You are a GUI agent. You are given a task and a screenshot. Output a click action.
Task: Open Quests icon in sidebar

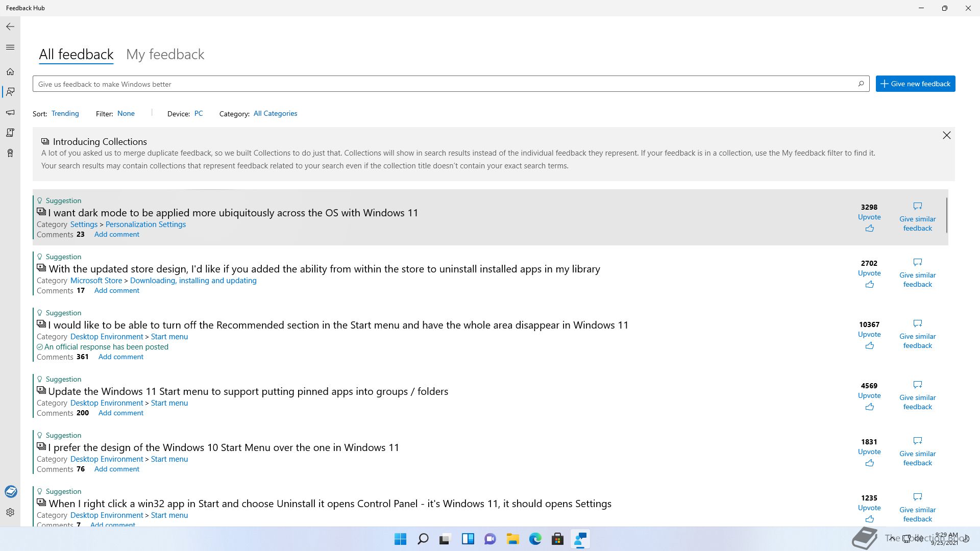10,133
